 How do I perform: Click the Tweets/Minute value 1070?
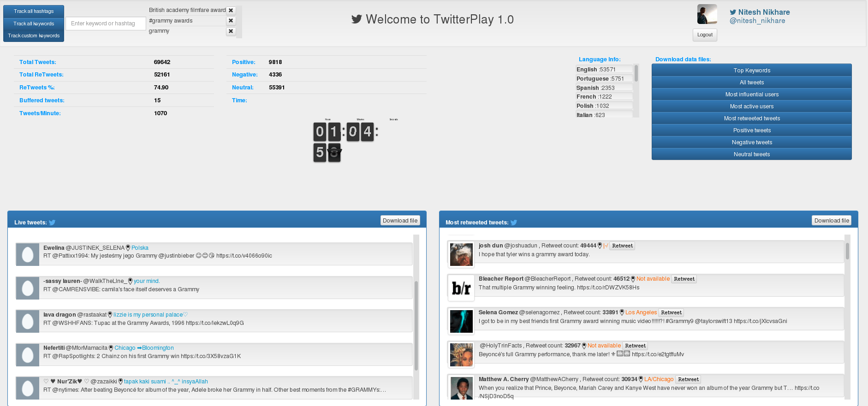(x=161, y=113)
